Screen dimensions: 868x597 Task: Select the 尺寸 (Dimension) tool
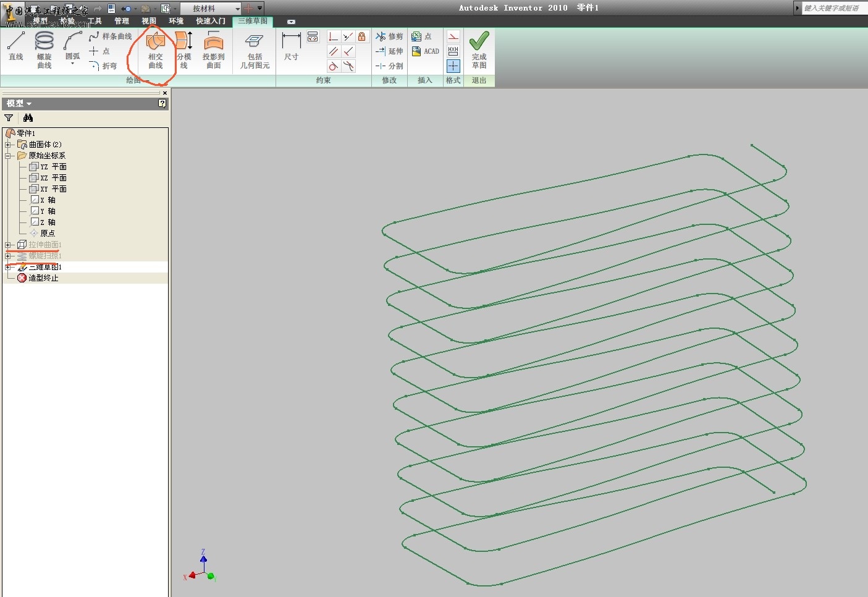[x=291, y=46]
